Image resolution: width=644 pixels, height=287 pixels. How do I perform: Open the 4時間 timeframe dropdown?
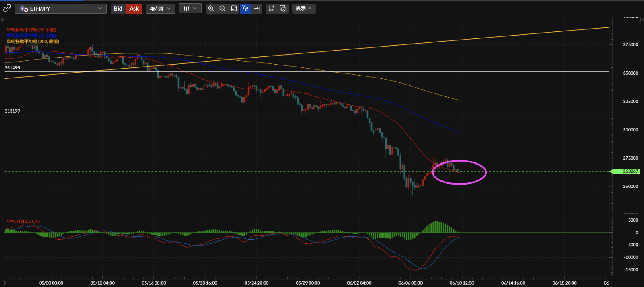(x=160, y=9)
